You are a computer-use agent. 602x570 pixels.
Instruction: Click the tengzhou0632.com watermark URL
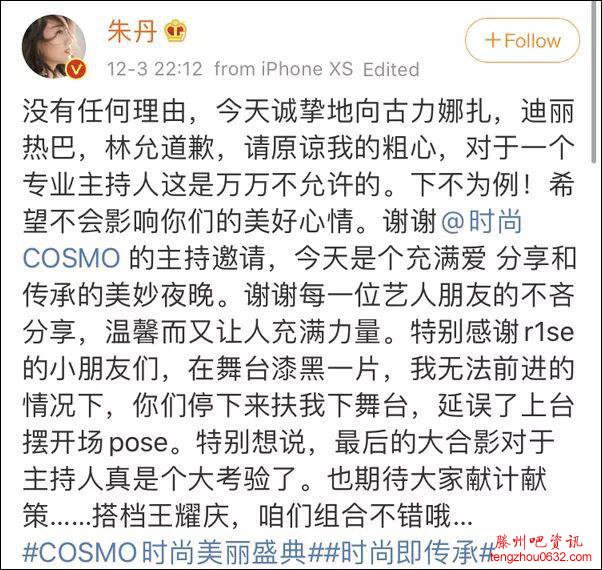(x=541, y=557)
